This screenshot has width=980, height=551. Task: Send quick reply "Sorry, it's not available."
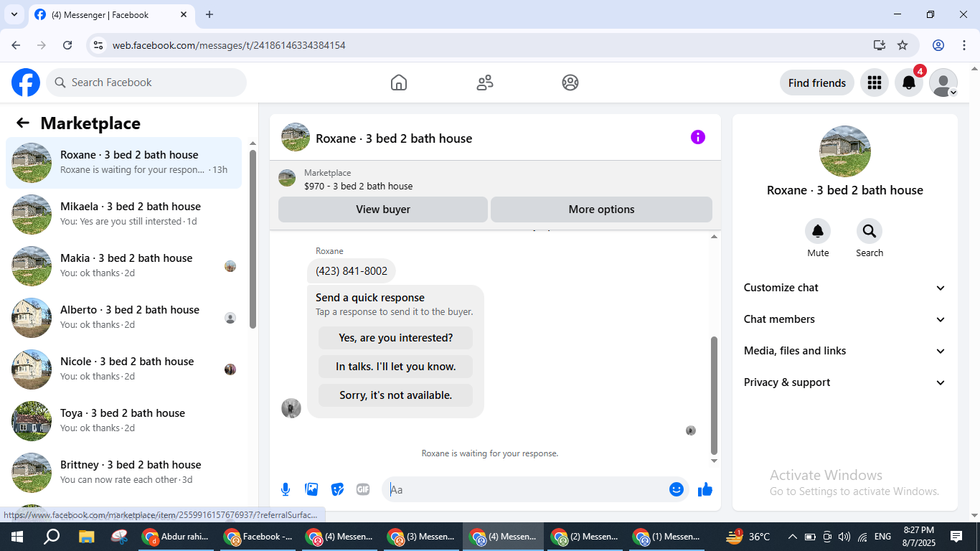(x=396, y=395)
